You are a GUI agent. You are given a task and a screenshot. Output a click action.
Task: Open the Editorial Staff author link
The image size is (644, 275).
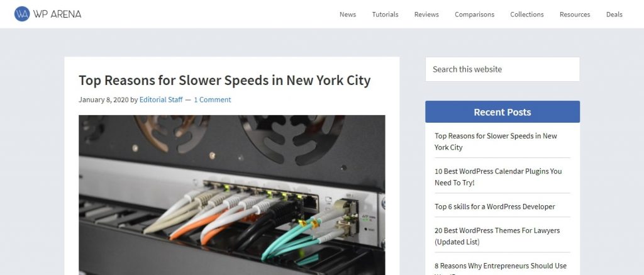pos(161,99)
